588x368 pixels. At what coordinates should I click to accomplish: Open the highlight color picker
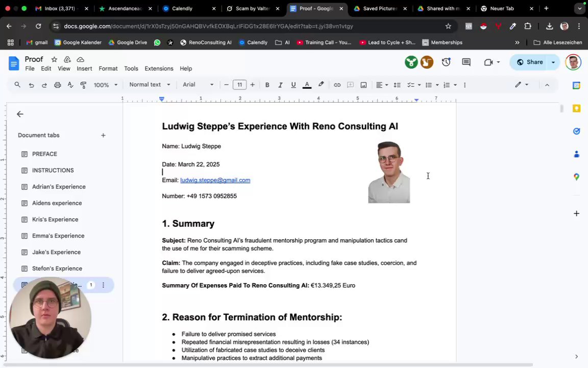[321, 85]
